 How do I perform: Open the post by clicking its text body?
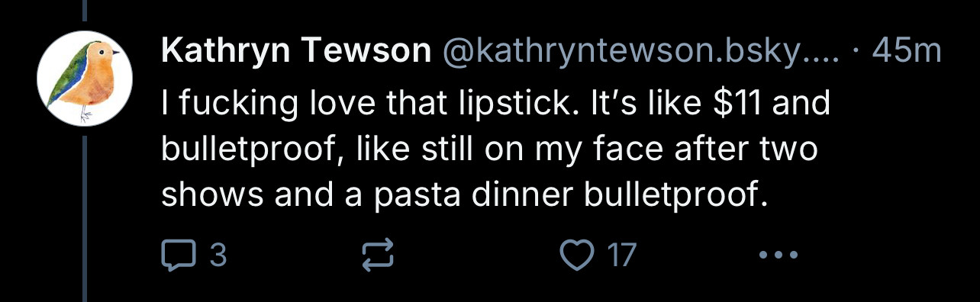pos(495,149)
